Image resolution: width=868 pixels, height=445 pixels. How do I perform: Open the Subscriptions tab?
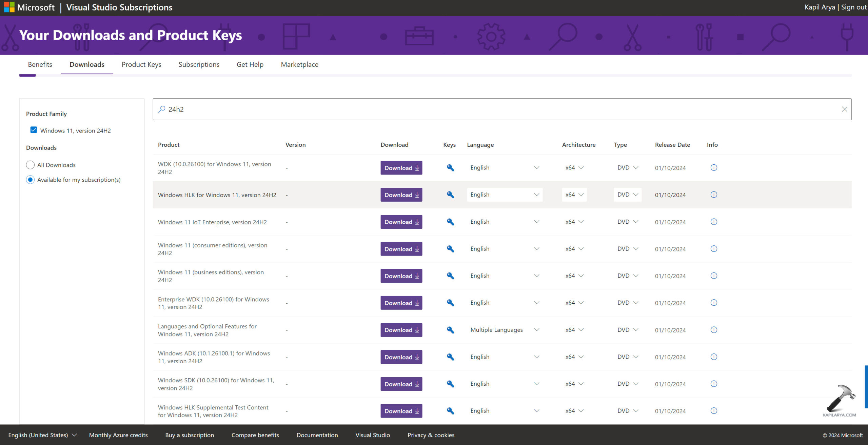[199, 64]
